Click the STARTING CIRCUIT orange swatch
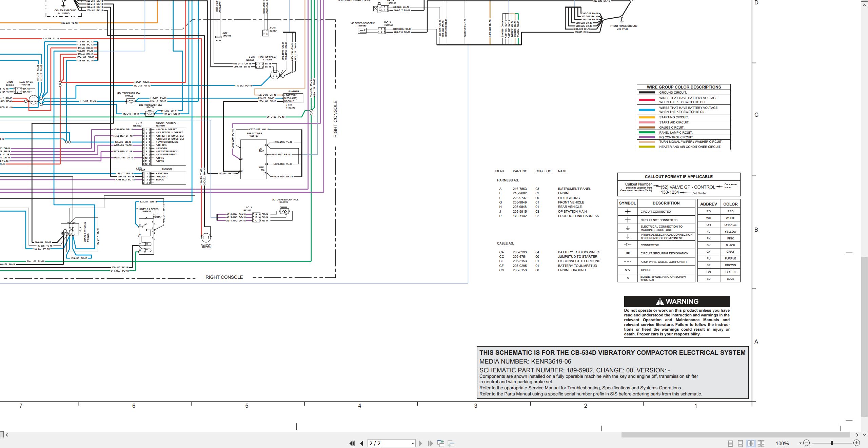 click(x=647, y=117)
